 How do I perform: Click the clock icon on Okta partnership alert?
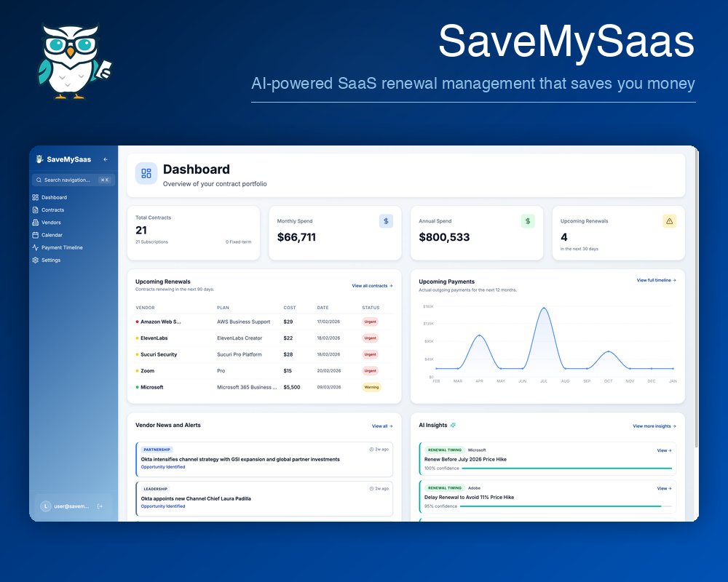coord(371,450)
